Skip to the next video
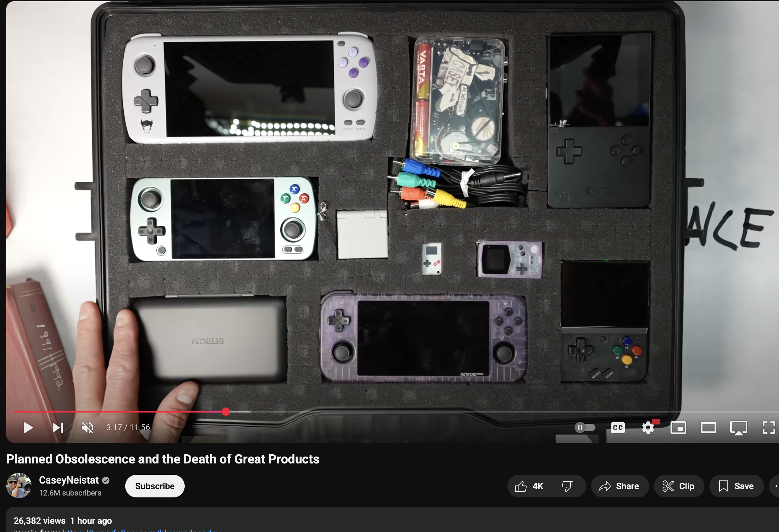This screenshot has width=779, height=532. pyautogui.click(x=58, y=428)
